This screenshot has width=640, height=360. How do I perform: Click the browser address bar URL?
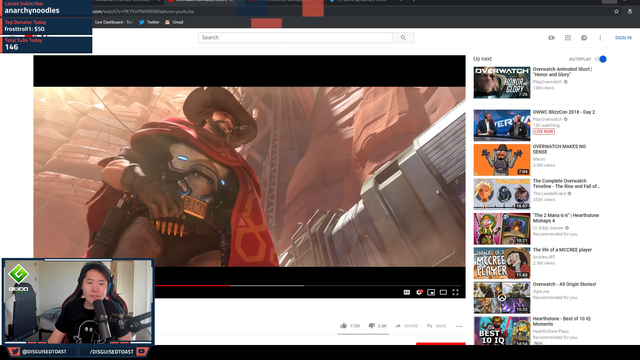[x=144, y=11]
